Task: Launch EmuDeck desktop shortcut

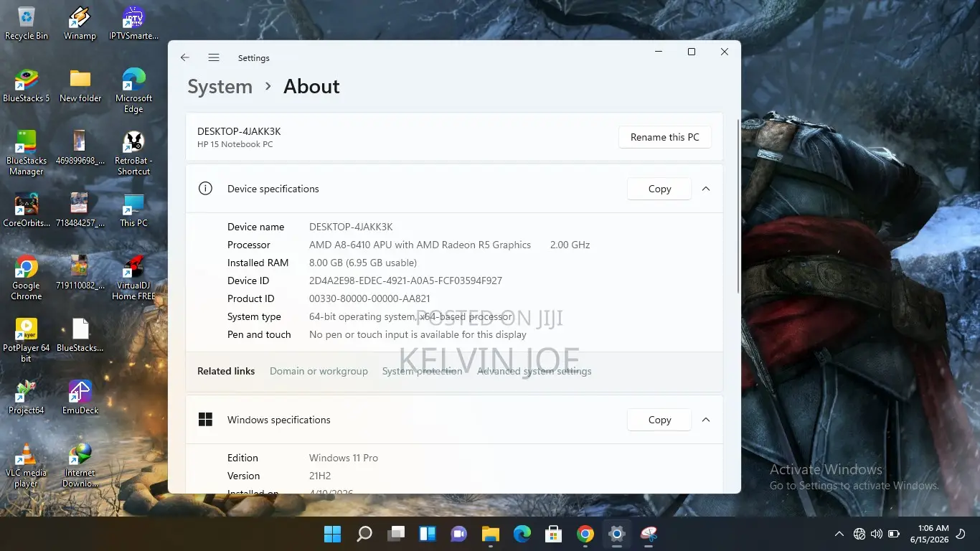Action: (x=80, y=397)
